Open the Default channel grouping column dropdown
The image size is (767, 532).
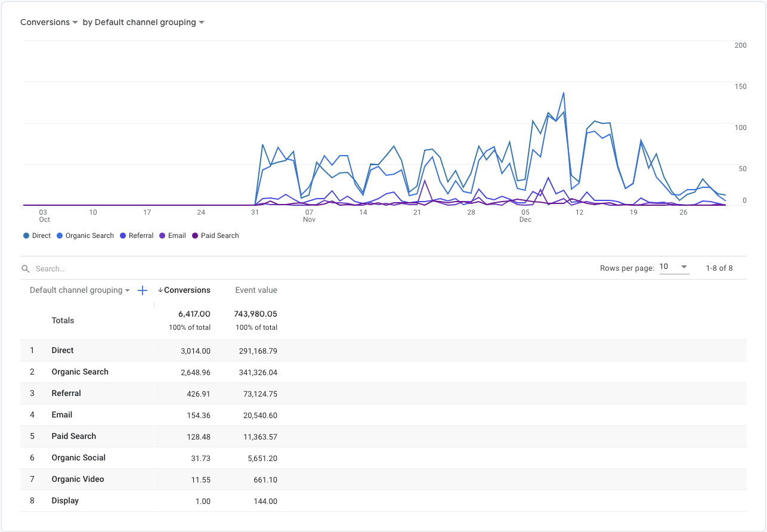pos(79,290)
